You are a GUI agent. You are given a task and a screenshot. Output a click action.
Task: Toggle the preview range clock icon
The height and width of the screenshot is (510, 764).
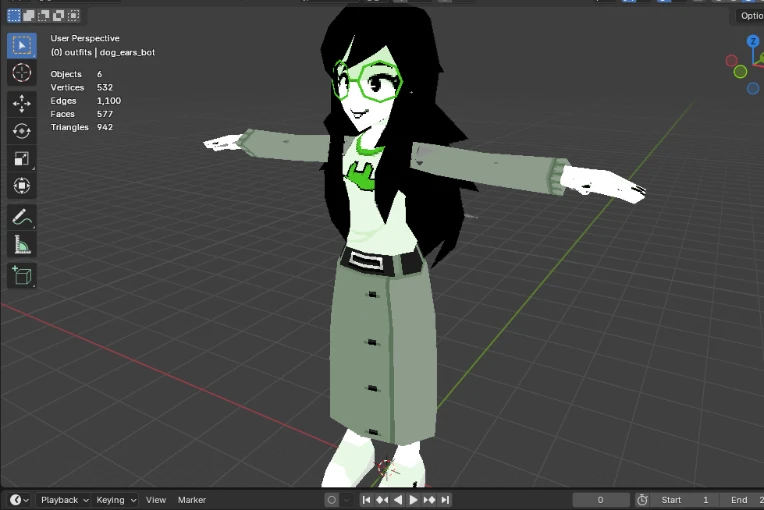click(642, 500)
